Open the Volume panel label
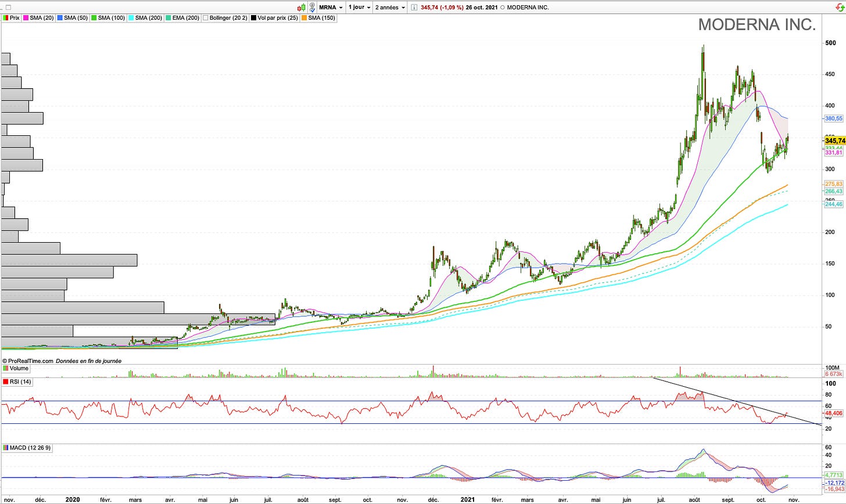Screen dimensions: 846x504 pos(16,368)
